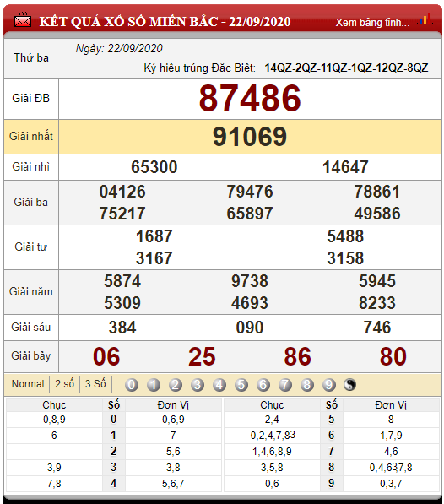Select sixth prize number 090
Image resolution: width=444 pixels, height=504 pixels.
click(250, 328)
